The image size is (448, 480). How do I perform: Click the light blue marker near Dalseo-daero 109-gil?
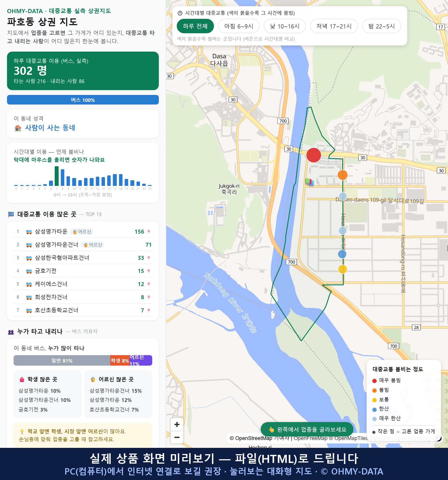(343, 196)
